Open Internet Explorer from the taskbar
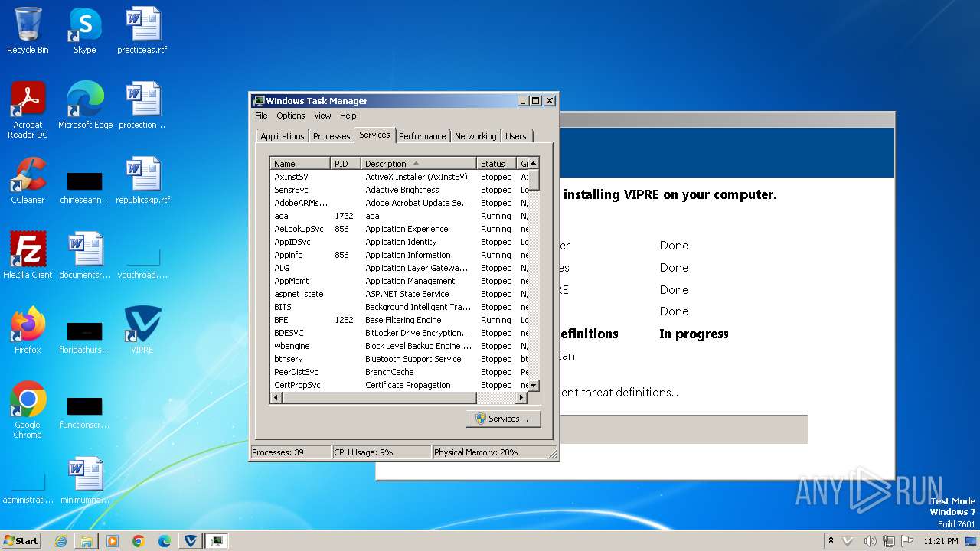 (x=60, y=541)
